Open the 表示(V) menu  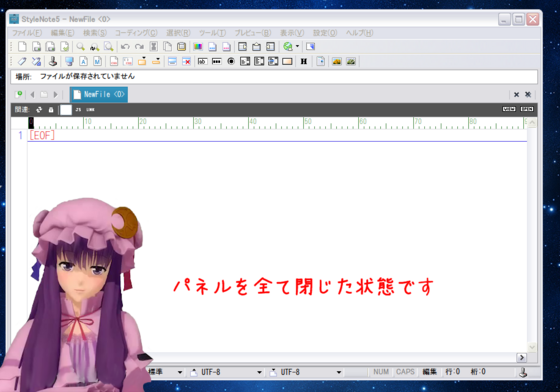tap(292, 33)
